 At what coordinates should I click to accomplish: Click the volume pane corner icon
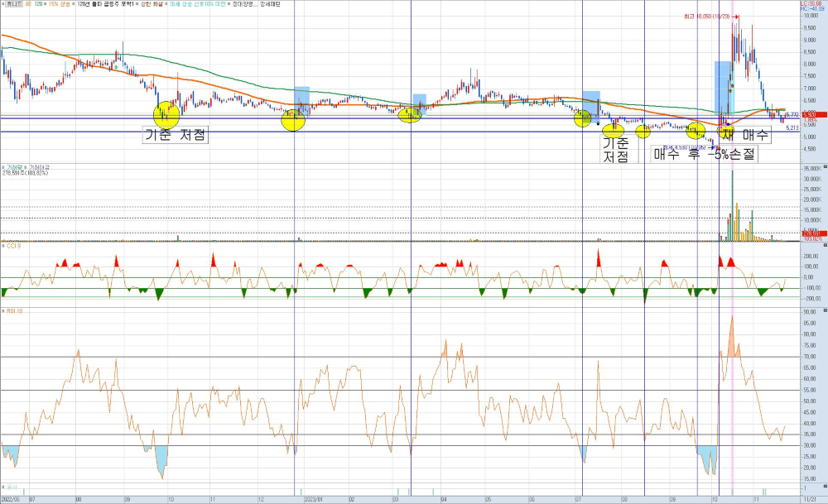click(826, 167)
